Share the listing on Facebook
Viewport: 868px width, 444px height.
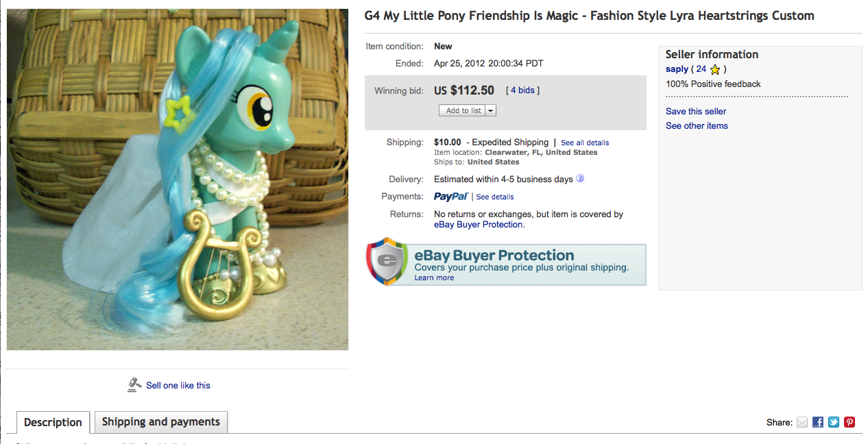click(818, 422)
